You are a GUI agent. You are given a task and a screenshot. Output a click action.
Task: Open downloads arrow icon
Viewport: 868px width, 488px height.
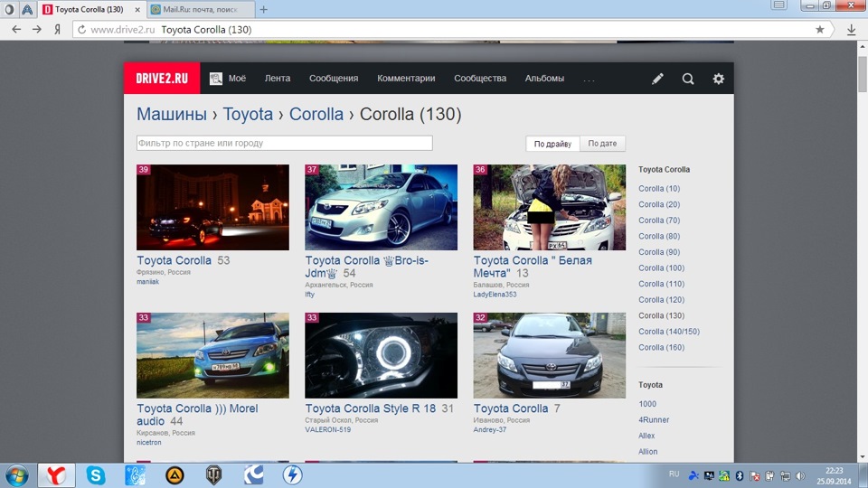(852, 30)
